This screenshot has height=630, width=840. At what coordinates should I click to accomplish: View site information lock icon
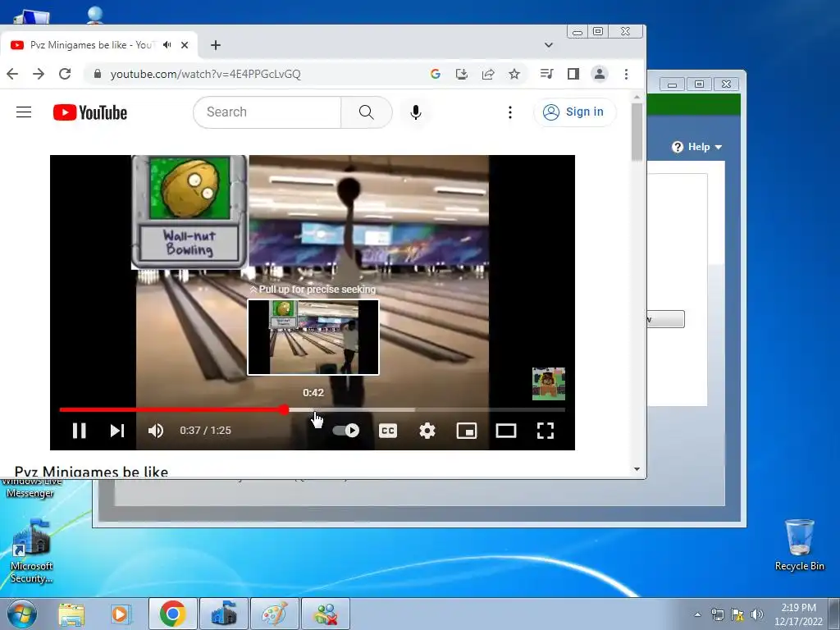(98, 74)
